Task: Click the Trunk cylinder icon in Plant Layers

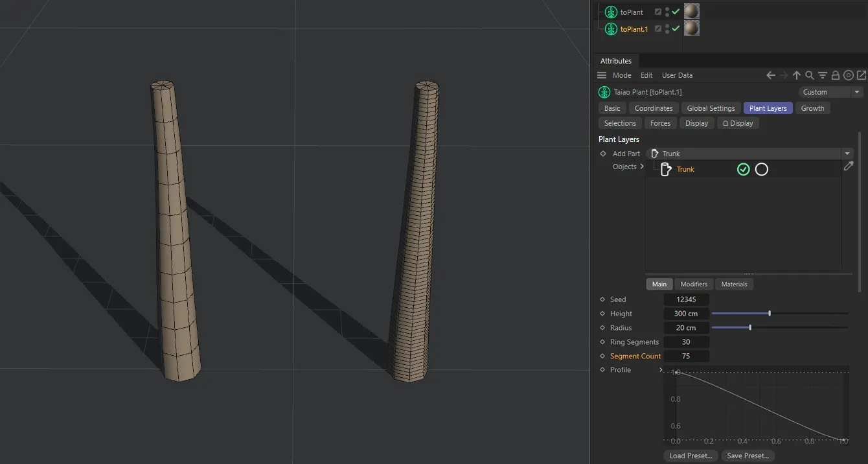Action: click(x=667, y=169)
